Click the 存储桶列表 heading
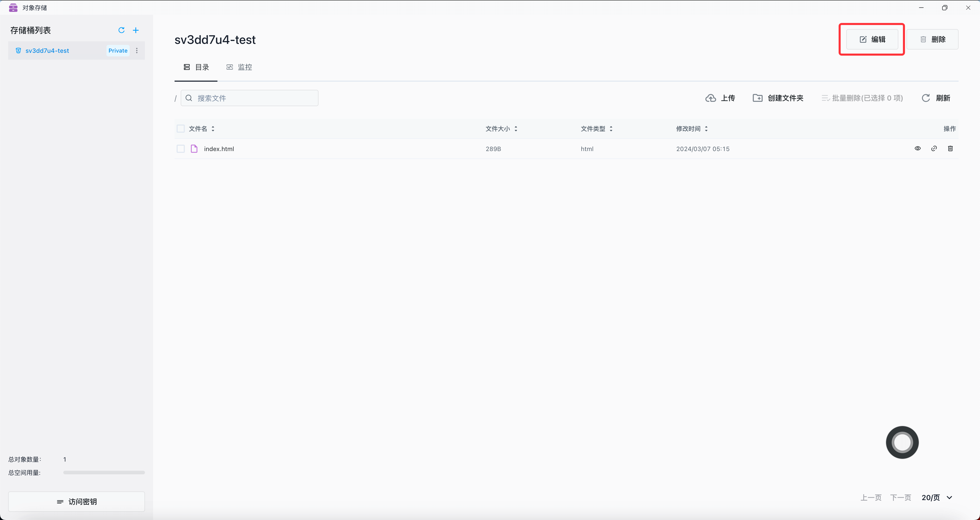 pyautogui.click(x=30, y=30)
